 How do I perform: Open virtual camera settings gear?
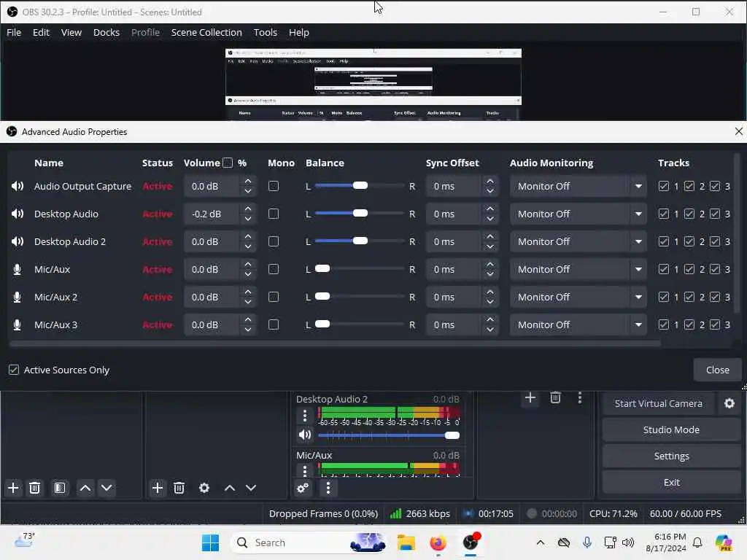pyautogui.click(x=729, y=403)
